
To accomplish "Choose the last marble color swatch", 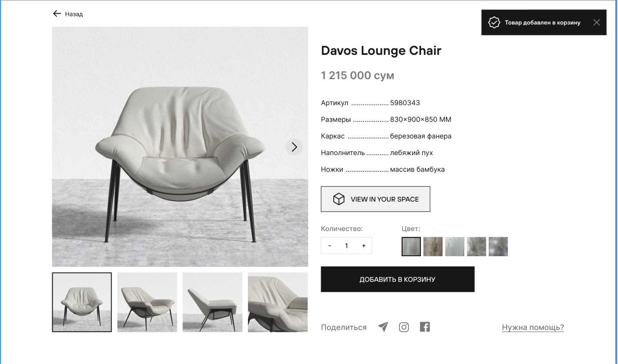I will click(499, 246).
